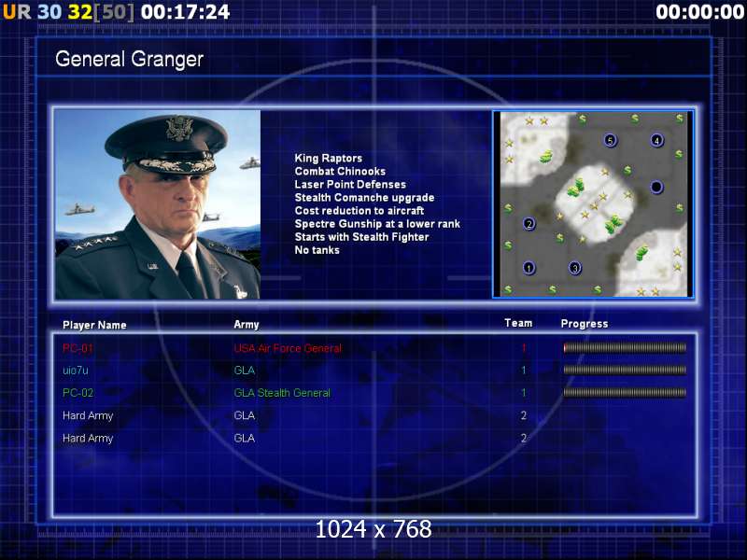Viewport: 747px width, 560px height.
Task: Click the No tanks line
Action: [x=317, y=250]
